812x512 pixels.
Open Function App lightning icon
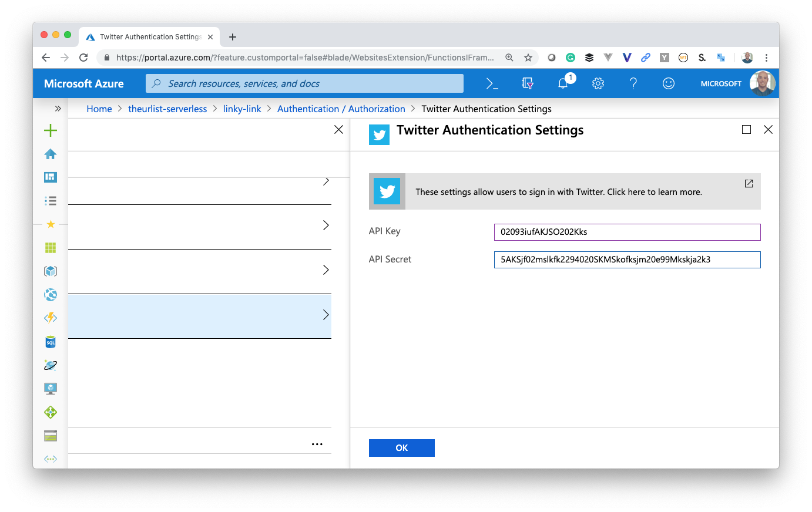[51, 318]
